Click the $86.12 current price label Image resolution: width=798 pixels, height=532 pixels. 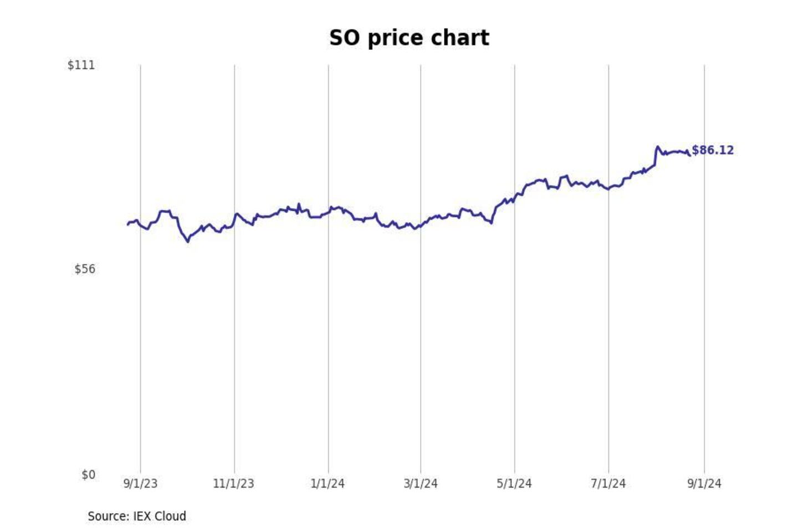coord(713,150)
